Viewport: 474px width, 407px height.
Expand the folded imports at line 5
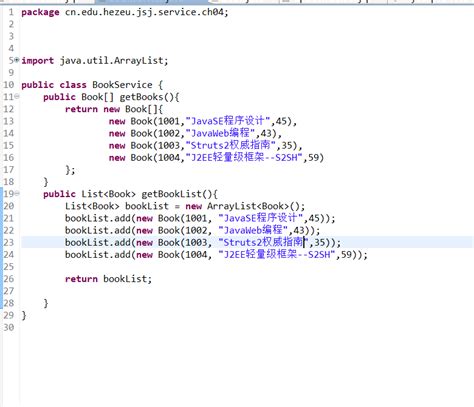coord(17,60)
